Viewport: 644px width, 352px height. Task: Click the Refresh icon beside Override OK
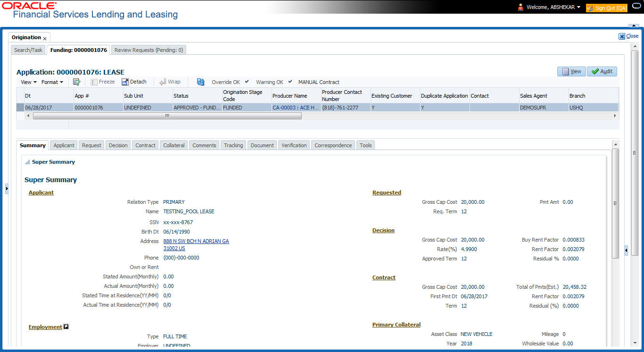point(201,82)
